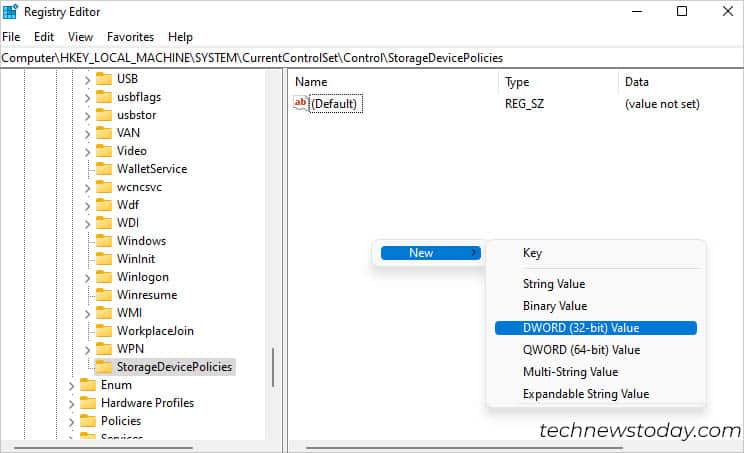Image resolution: width=744 pixels, height=453 pixels.
Task: Select the Winresume key label
Action: (147, 295)
